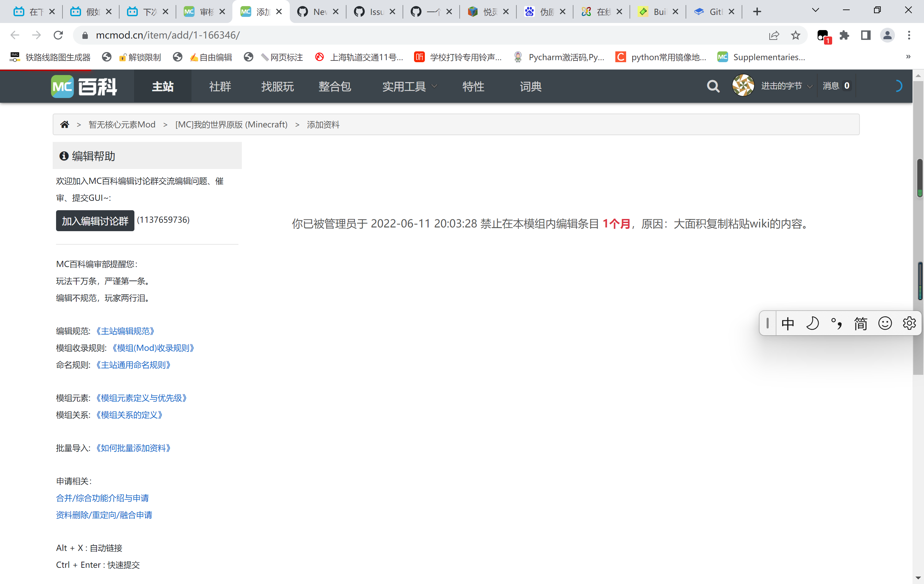Show more bookmarks with » chevron
924x584 pixels.
[908, 57]
